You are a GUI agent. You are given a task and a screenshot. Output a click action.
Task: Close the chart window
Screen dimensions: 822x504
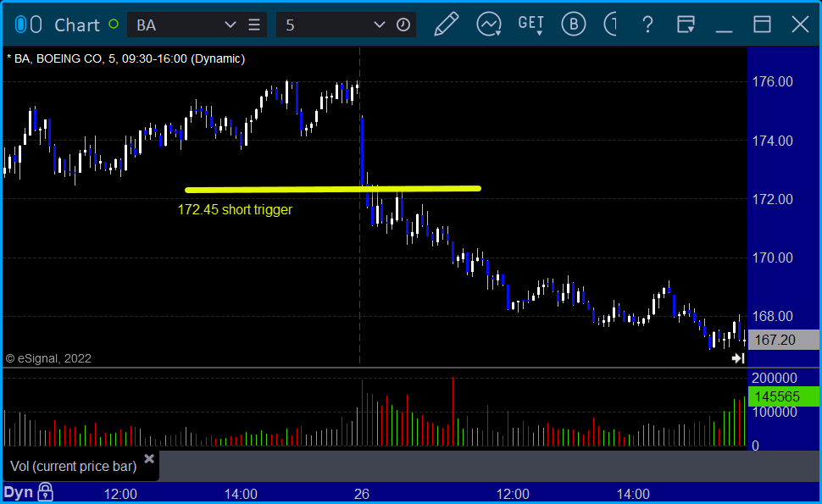point(801,25)
